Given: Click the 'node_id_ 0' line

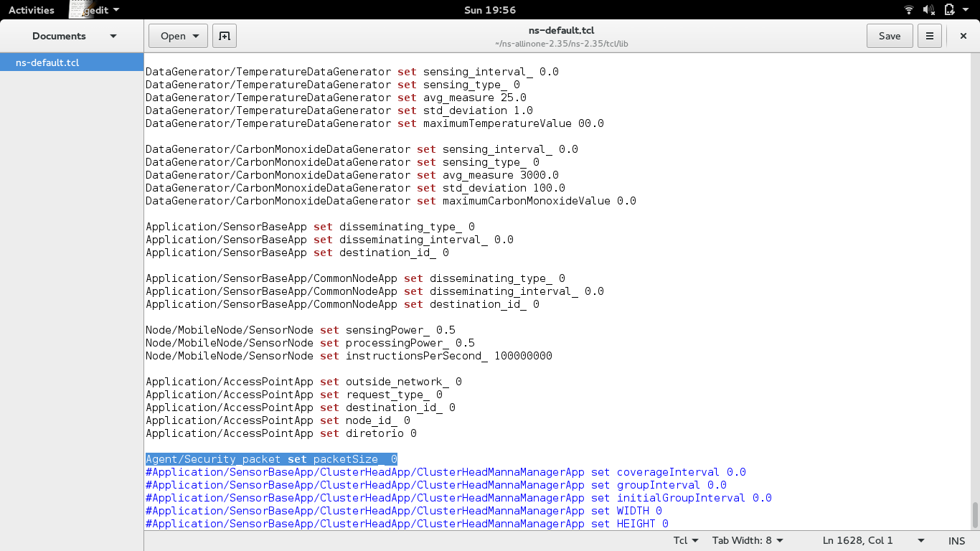Looking at the screenshot, I should tap(278, 420).
